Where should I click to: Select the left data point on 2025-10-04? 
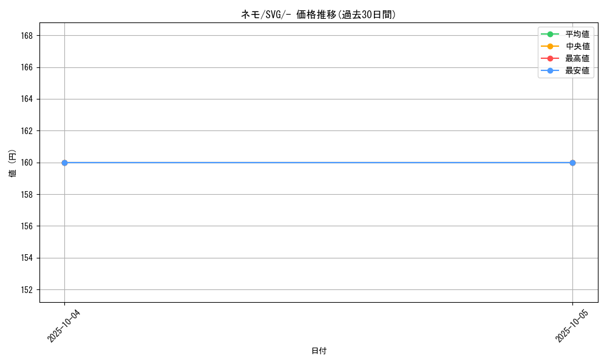(x=64, y=163)
